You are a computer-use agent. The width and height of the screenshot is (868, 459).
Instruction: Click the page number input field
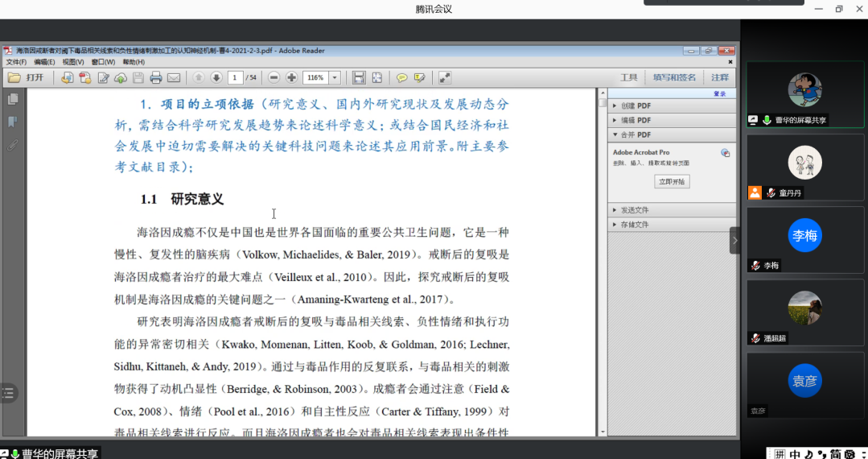pyautogui.click(x=235, y=78)
